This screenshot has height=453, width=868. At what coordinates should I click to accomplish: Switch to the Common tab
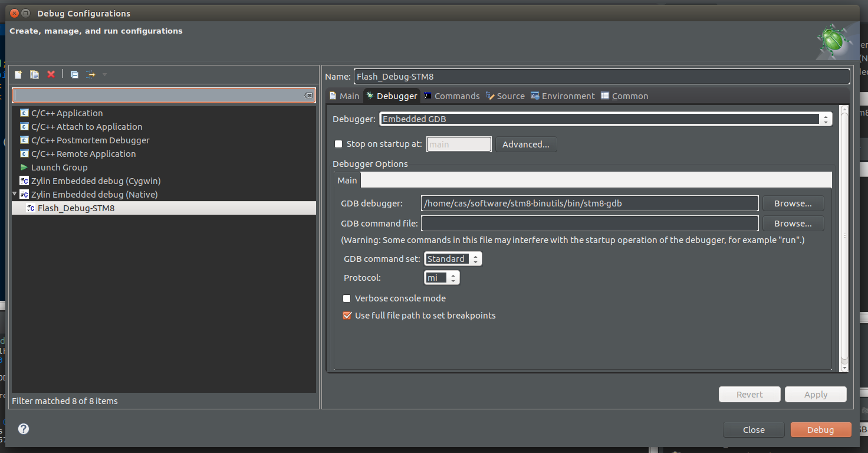(624, 96)
